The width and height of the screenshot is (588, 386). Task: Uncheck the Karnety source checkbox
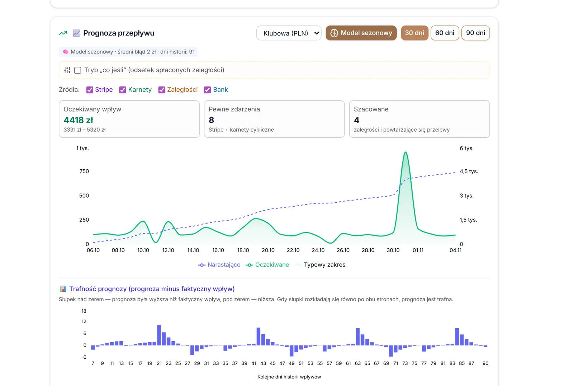tap(123, 90)
